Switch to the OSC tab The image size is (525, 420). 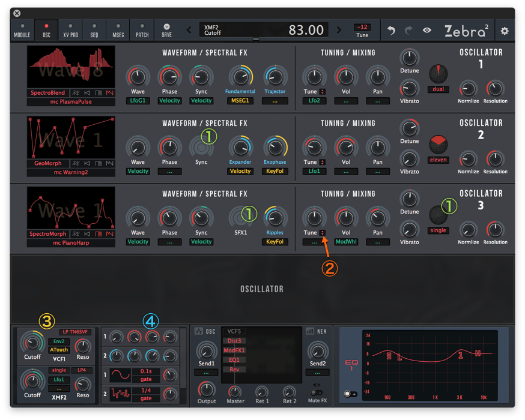(x=46, y=31)
